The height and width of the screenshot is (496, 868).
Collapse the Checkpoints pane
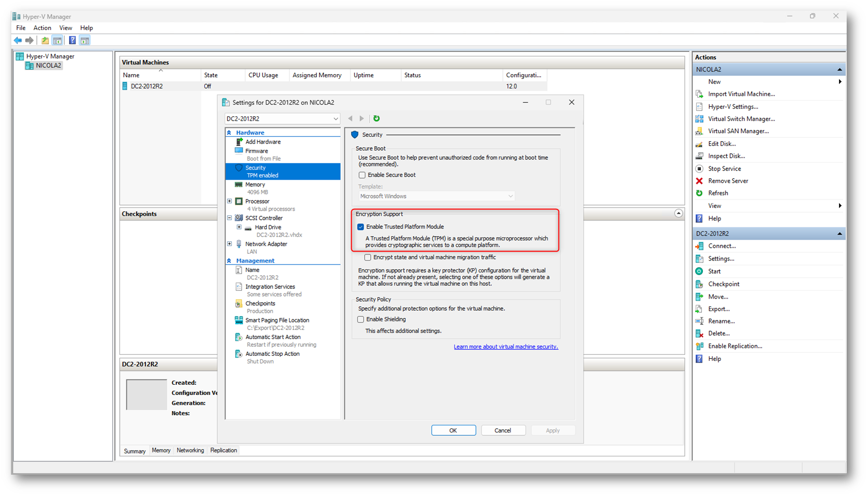pos(679,213)
